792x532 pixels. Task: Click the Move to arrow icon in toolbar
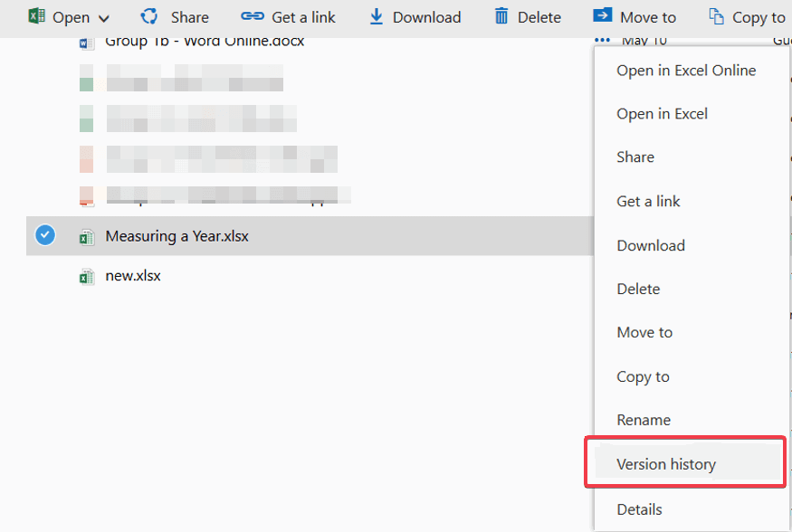pyautogui.click(x=602, y=15)
